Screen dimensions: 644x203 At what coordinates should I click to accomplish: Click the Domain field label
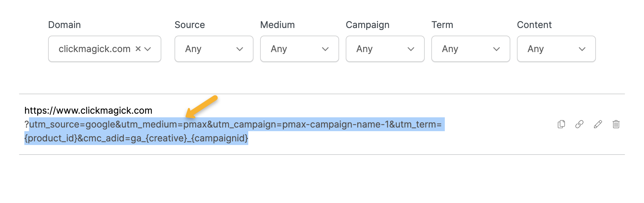(x=65, y=25)
